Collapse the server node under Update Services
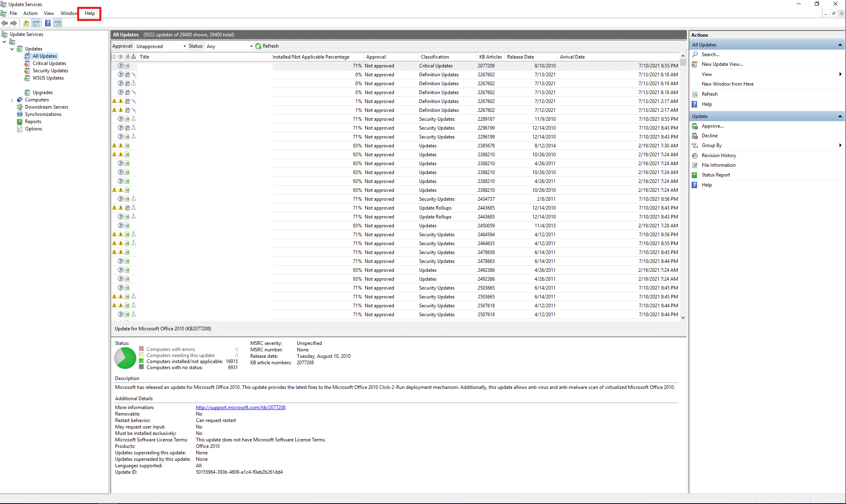The image size is (846, 504). coord(4,42)
